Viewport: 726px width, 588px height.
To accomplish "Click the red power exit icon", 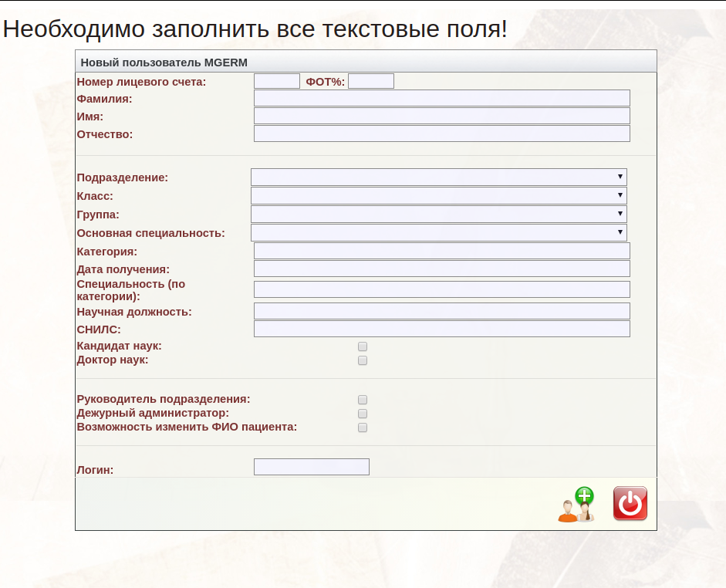I will point(630,504).
